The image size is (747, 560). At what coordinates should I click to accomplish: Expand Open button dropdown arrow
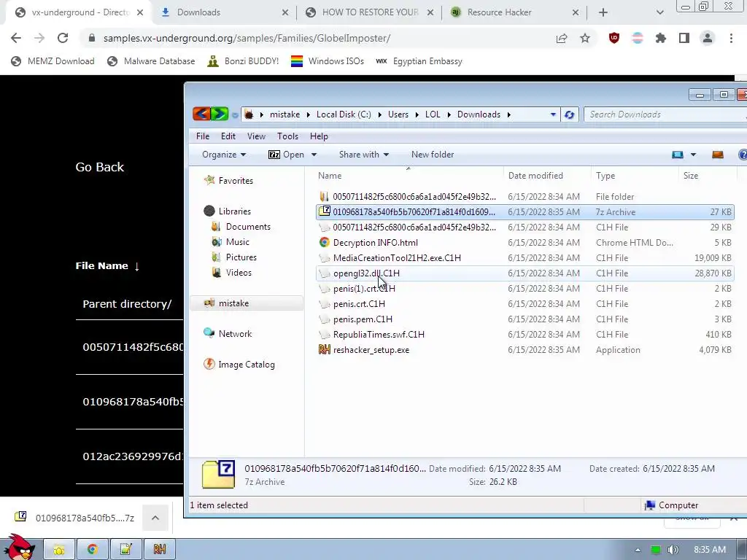(314, 155)
